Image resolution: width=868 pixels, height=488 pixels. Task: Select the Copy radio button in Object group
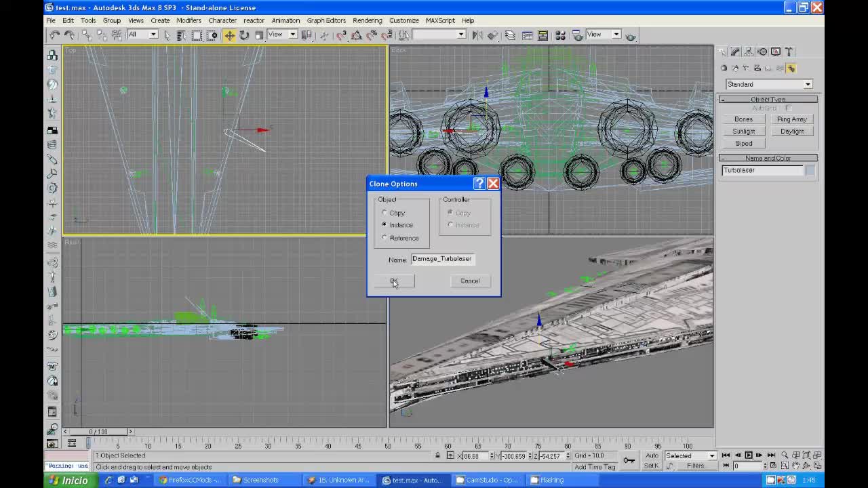(385, 213)
